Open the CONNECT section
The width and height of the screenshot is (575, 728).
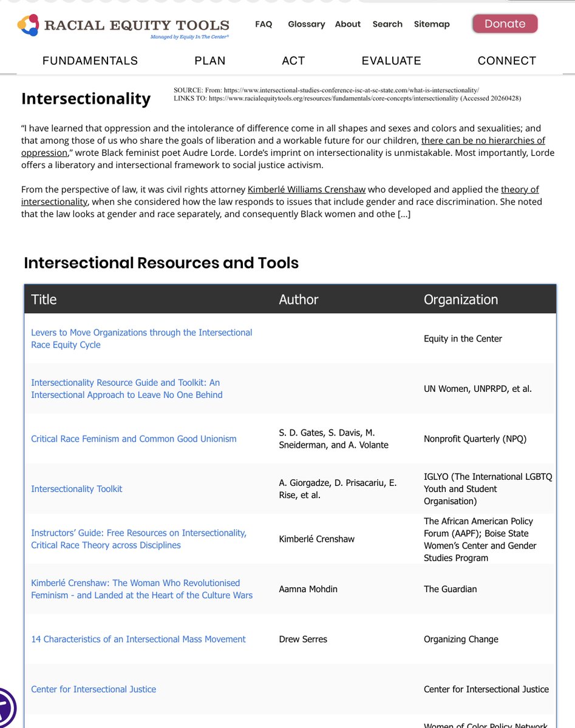tap(507, 61)
